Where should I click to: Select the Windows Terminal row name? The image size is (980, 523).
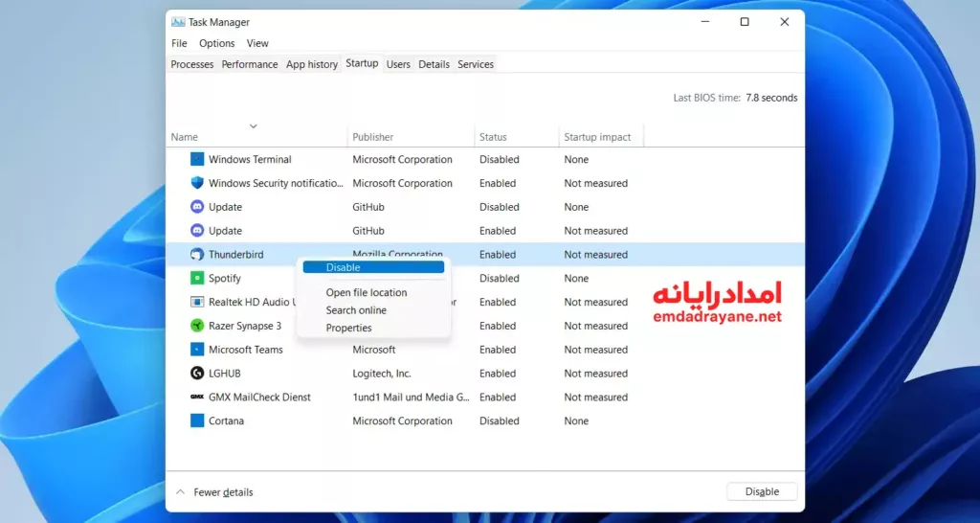pos(250,160)
